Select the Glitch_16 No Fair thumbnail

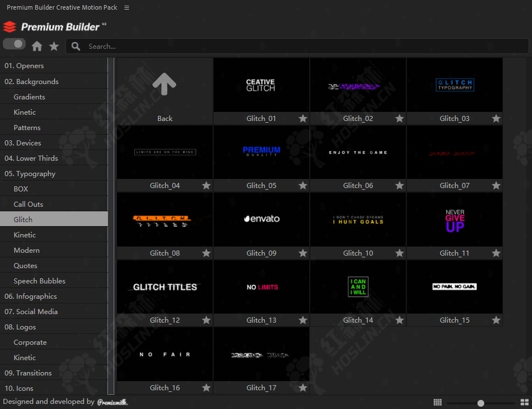[x=165, y=354]
